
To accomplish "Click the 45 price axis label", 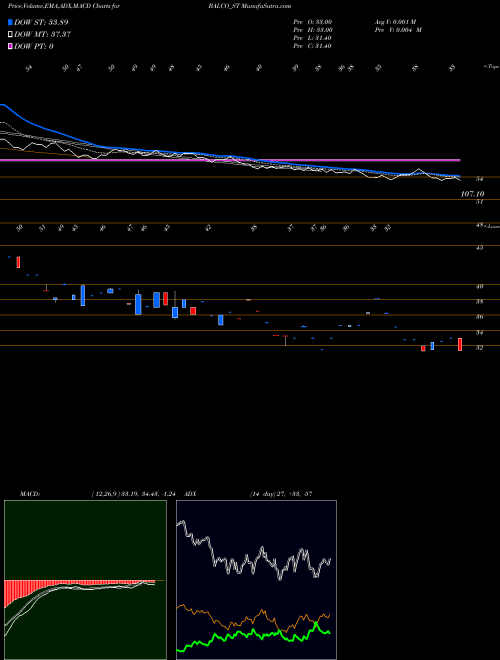I will (x=479, y=248).
